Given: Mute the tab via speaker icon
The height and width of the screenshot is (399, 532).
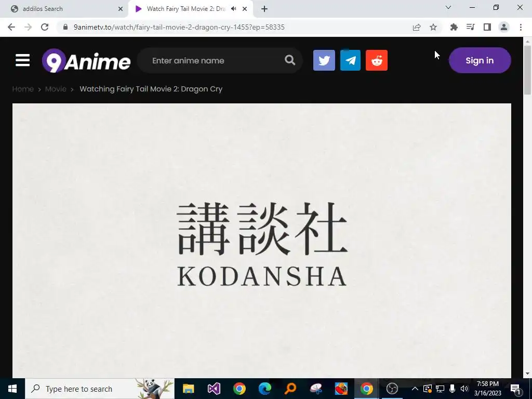Looking at the screenshot, I should [233, 9].
